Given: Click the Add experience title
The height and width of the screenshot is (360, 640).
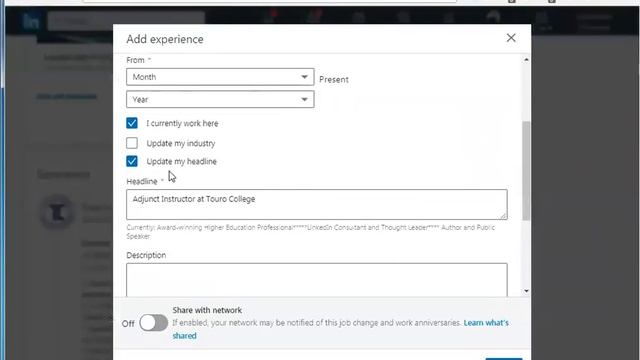Looking at the screenshot, I should pos(165,39).
